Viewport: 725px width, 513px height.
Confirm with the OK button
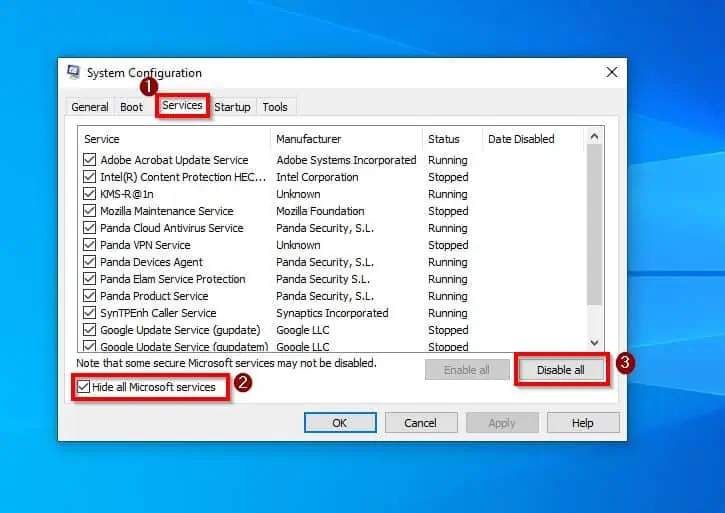point(340,423)
